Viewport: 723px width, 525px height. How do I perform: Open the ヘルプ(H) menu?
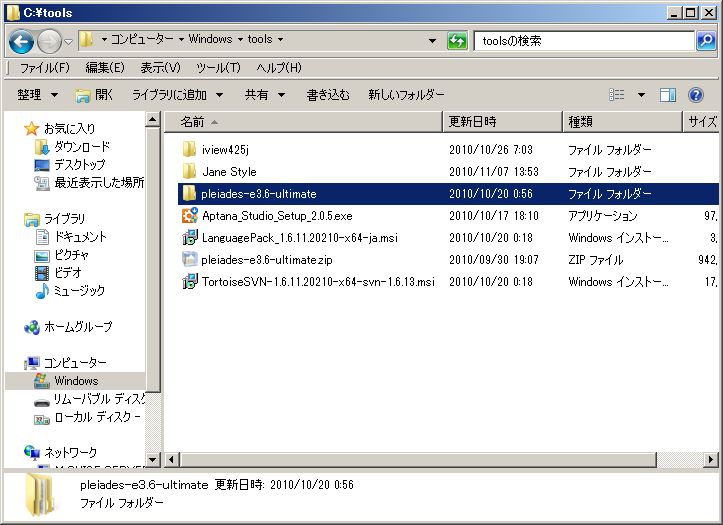[x=279, y=68]
